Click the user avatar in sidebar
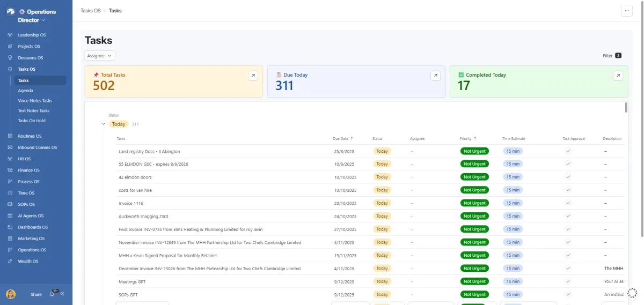Screen dimensions: 644x305 [11, 294]
